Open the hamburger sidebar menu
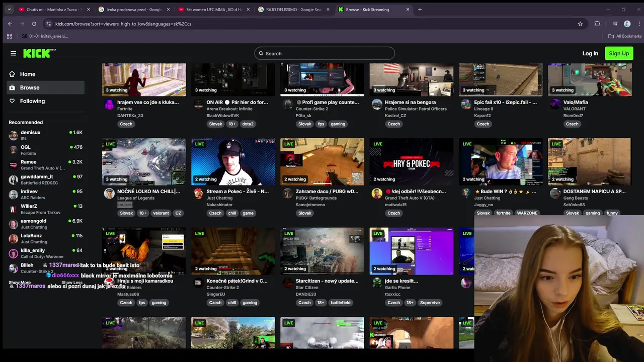644x362 pixels. pos(13,53)
